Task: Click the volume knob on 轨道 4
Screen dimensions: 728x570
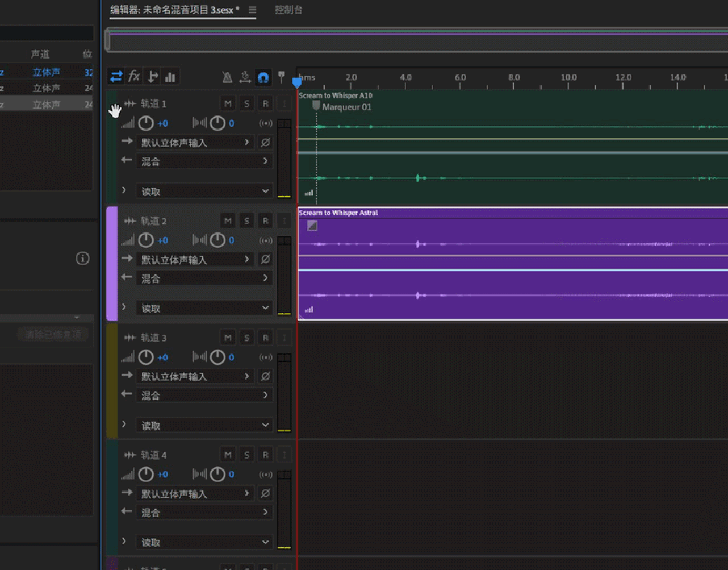Action: tap(146, 474)
